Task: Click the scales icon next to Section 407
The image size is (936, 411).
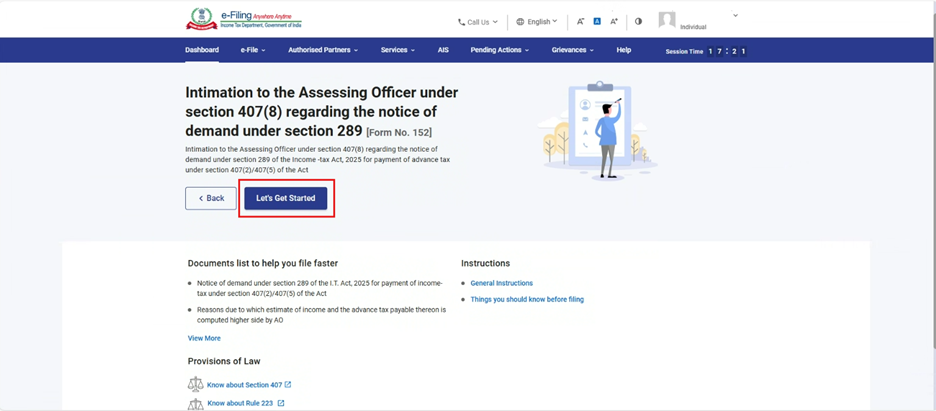Action: (x=195, y=385)
